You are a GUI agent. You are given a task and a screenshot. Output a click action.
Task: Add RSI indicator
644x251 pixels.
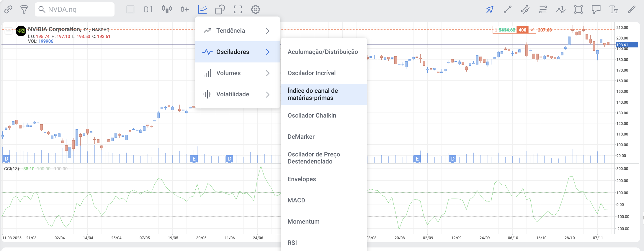click(x=324, y=243)
